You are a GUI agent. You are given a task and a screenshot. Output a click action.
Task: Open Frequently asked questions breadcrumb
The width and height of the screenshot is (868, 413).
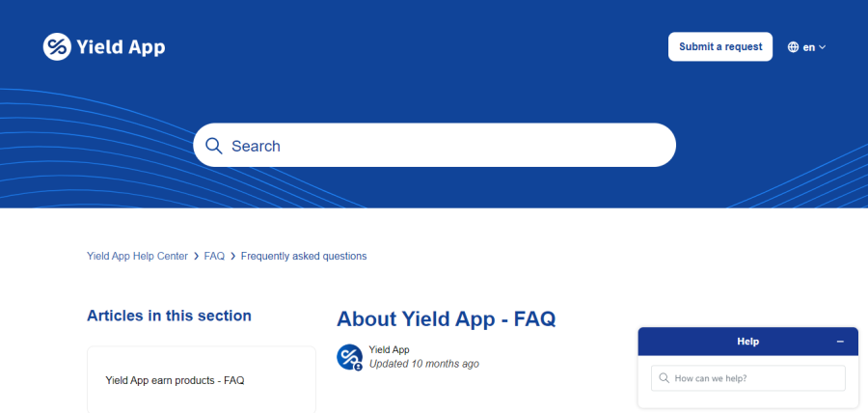(304, 257)
